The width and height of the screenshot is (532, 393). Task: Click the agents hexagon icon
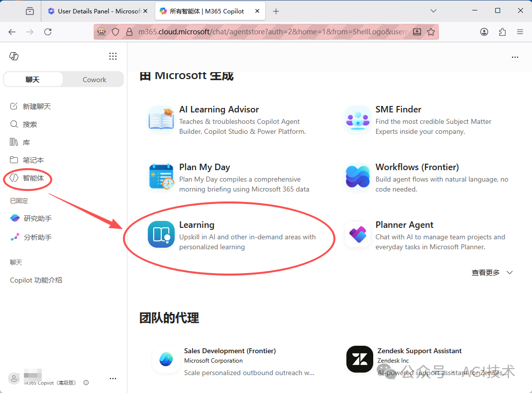(13, 178)
